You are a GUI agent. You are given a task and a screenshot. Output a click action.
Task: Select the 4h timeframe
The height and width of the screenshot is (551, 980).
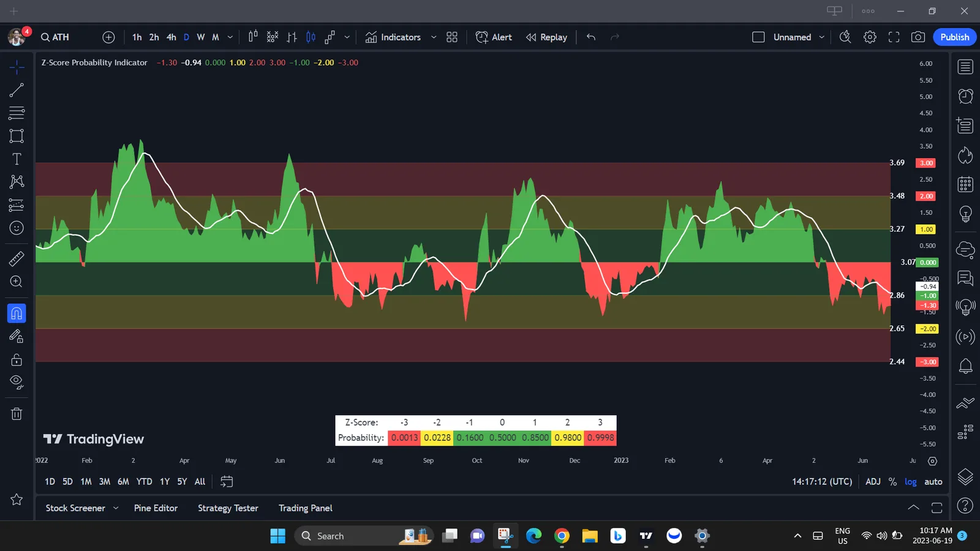[171, 37]
